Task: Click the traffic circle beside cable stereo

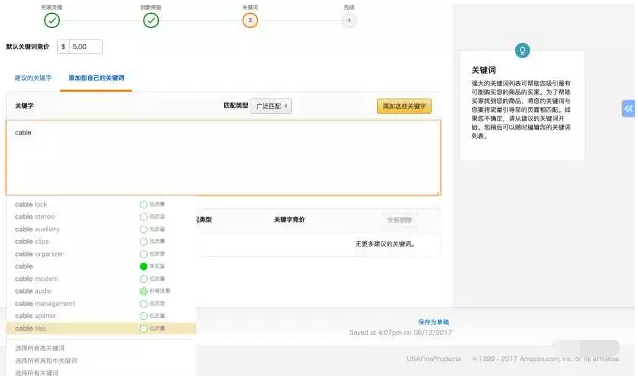Action: (x=144, y=217)
